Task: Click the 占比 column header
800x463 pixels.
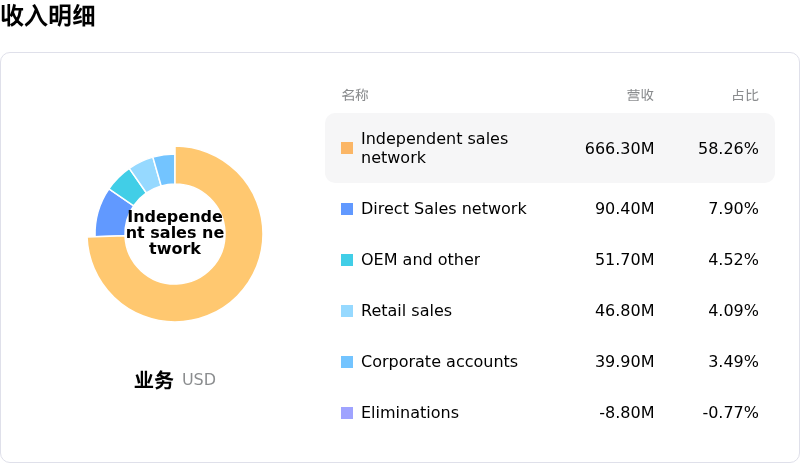Action: tap(745, 96)
